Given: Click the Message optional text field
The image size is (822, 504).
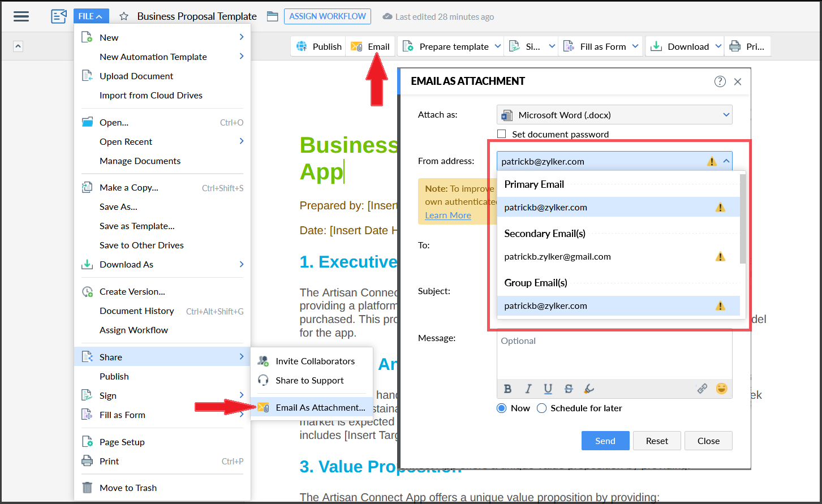Looking at the screenshot, I should (614, 355).
